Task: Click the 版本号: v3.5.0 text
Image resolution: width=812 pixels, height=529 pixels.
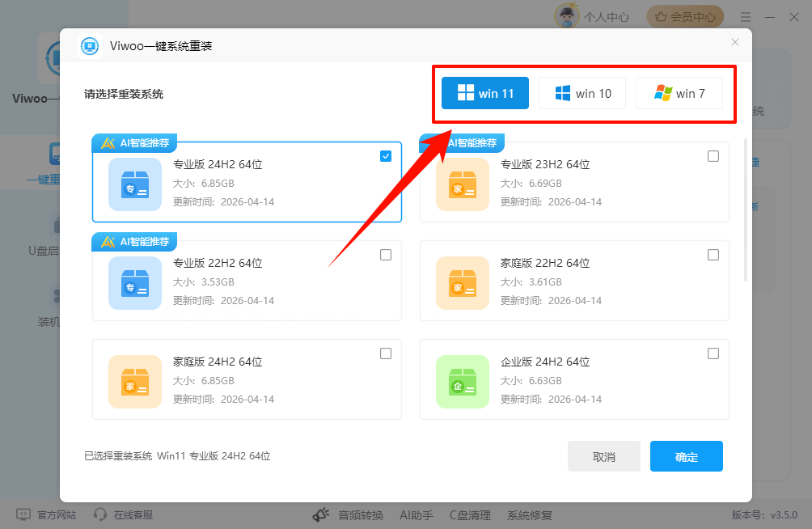Action: [764, 515]
